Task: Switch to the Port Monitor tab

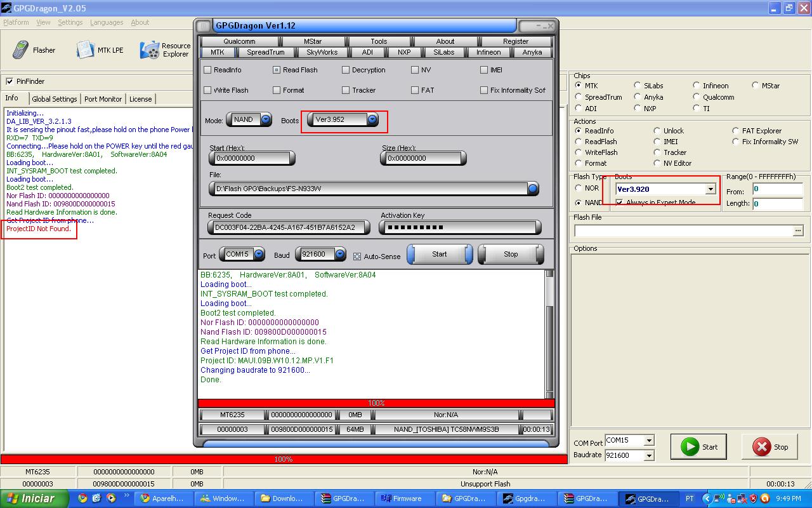Action: coord(103,99)
